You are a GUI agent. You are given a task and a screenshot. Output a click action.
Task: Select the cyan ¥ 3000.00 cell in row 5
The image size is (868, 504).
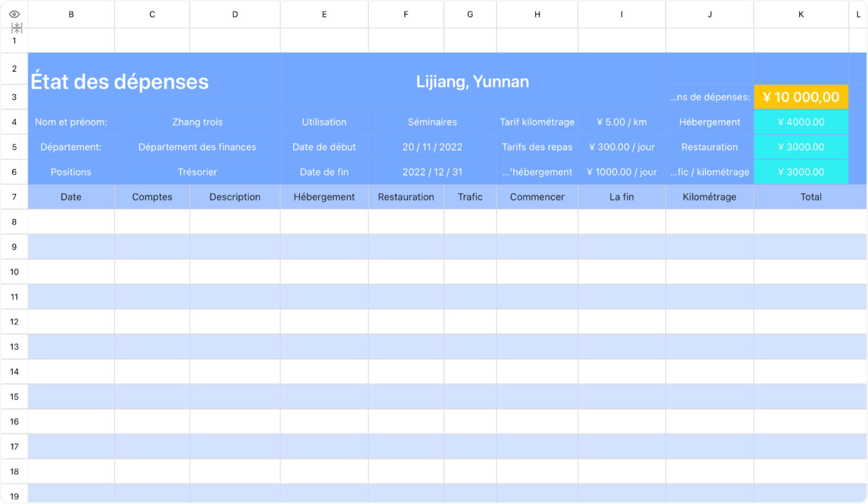(801, 147)
